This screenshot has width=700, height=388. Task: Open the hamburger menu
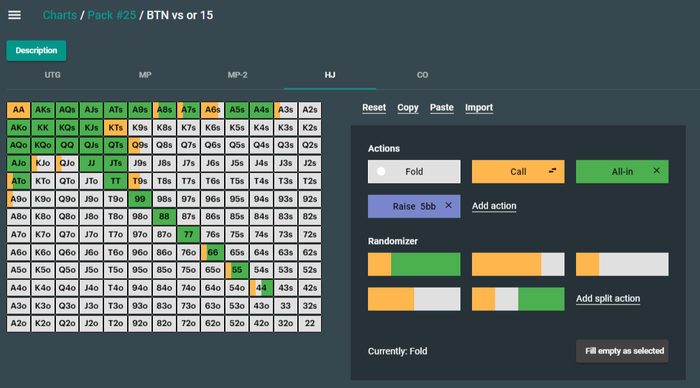point(14,15)
